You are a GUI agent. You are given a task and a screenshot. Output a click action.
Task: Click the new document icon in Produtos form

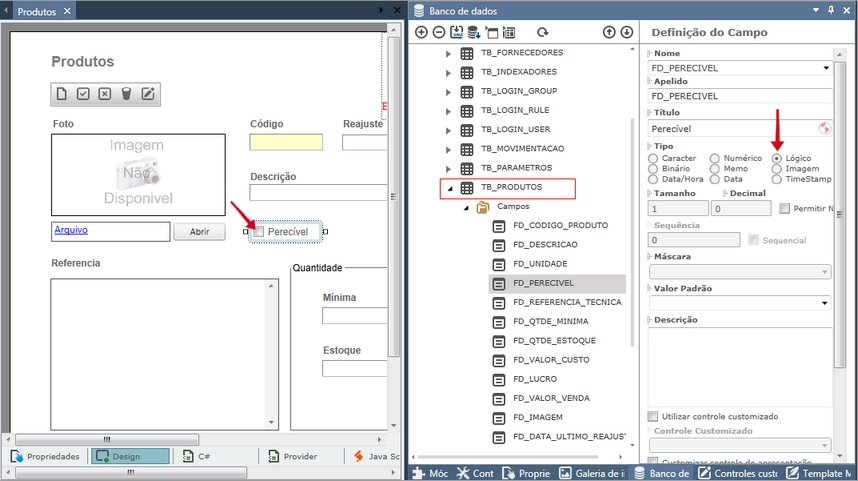click(62, 94)
